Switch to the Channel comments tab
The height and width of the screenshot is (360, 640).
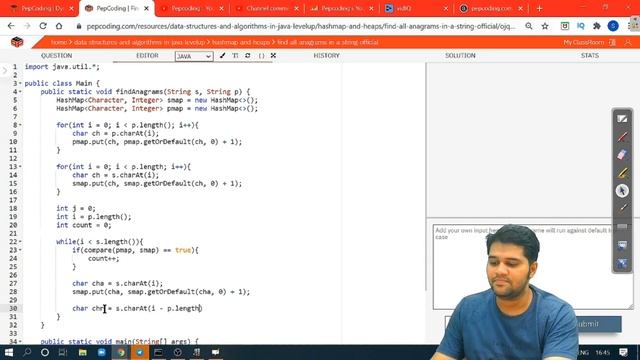tap(267, 8)
